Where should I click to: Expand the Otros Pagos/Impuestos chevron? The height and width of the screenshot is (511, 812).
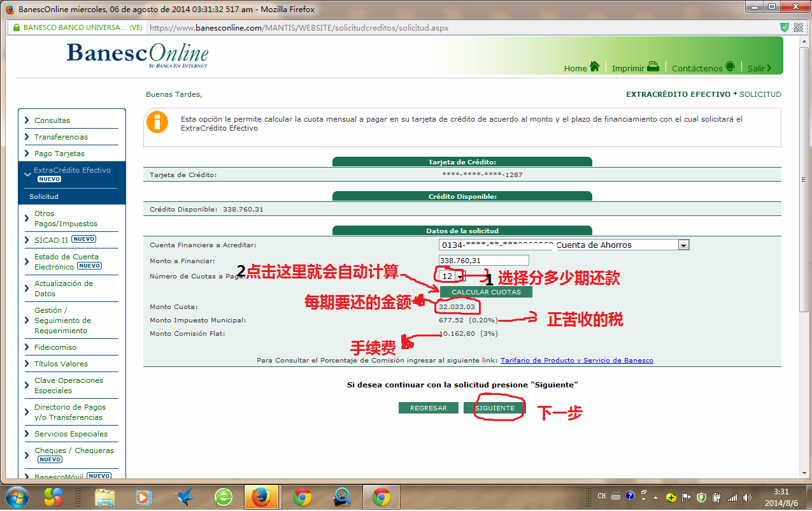tap(27, 219)
